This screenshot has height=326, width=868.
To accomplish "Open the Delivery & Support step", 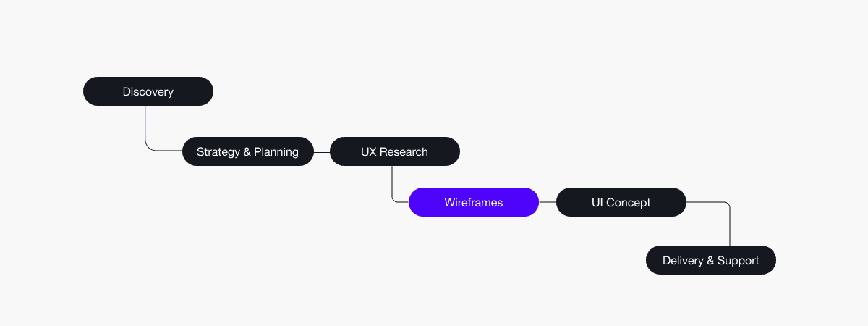I will 710,260.
